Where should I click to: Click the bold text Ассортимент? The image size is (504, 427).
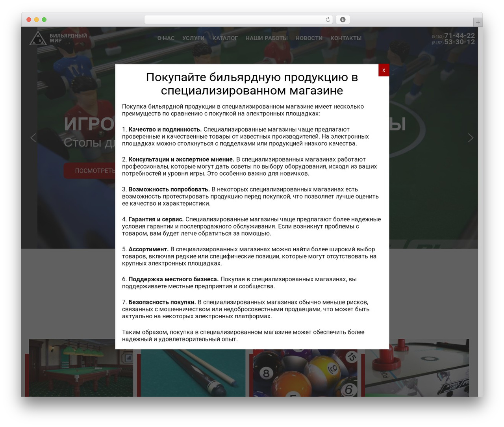tap(148, 249)
